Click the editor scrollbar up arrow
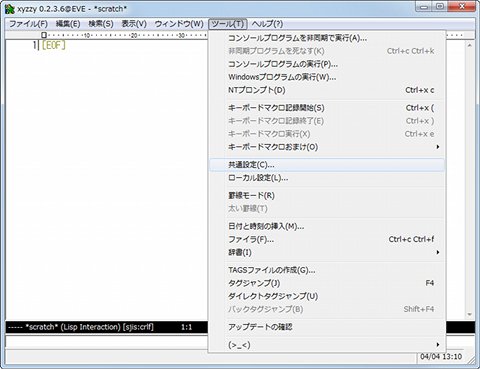 coord(470,45)
